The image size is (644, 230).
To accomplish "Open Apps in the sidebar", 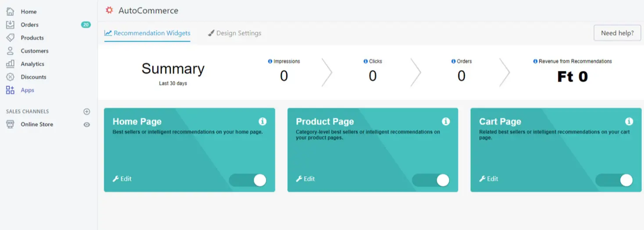I will (27, 90).
